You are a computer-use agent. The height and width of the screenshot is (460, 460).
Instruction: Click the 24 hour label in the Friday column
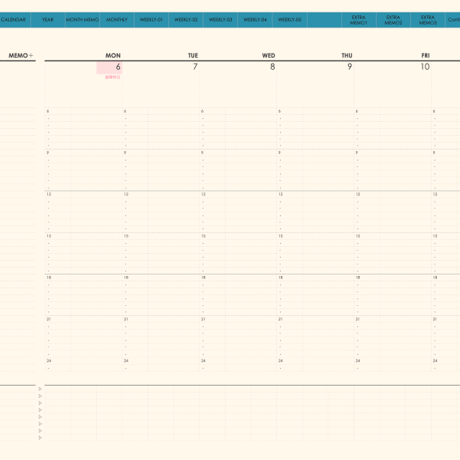click(358, 361)
